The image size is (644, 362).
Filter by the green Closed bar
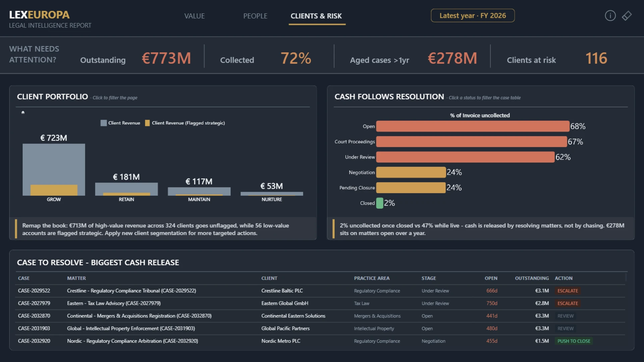tap(380, 203)
